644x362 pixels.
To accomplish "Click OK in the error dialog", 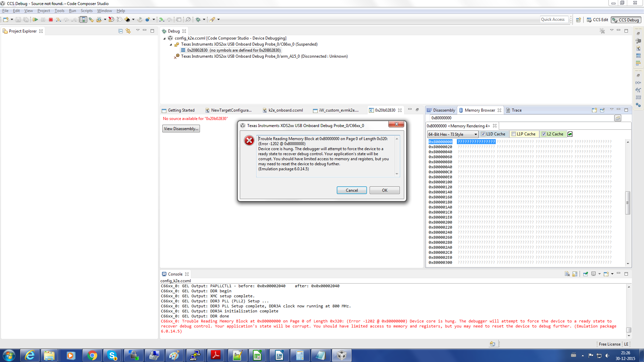I will pos(384,190).
